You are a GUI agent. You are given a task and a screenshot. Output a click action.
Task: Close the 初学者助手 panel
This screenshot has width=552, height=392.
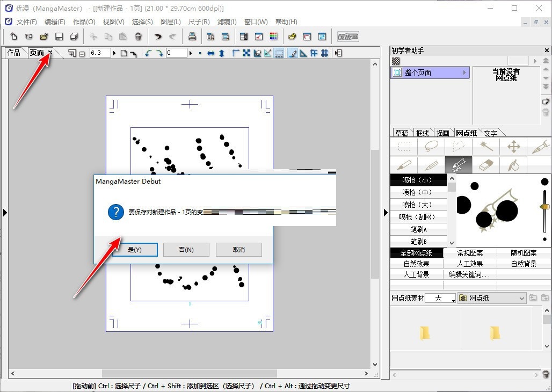[x=547, y=50]
